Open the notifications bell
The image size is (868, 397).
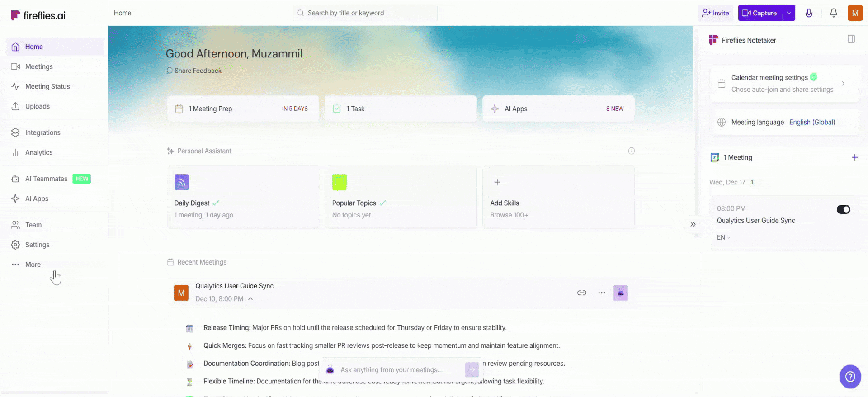click(833, 13)
